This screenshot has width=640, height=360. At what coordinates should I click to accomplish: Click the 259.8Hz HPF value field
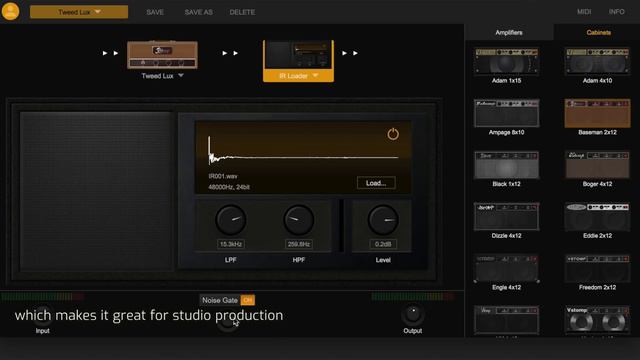(x=298, y=244)
